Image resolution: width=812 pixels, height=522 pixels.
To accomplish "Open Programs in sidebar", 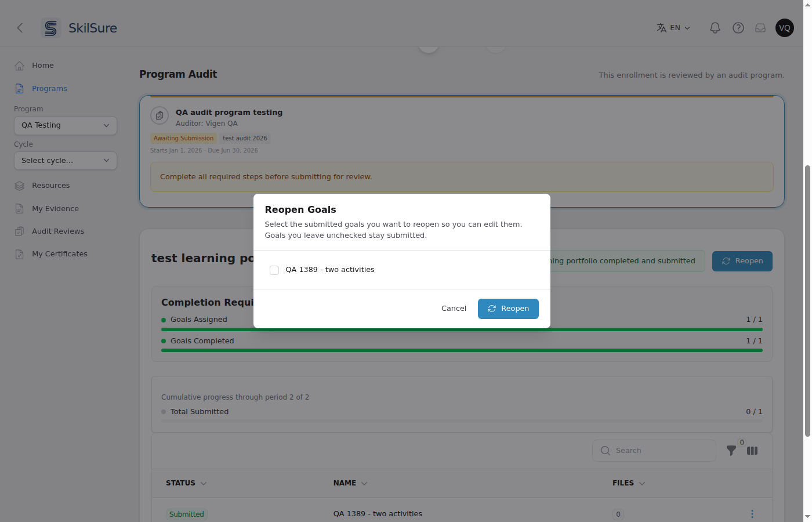I will pyautogui.click(x=49, y=89).
